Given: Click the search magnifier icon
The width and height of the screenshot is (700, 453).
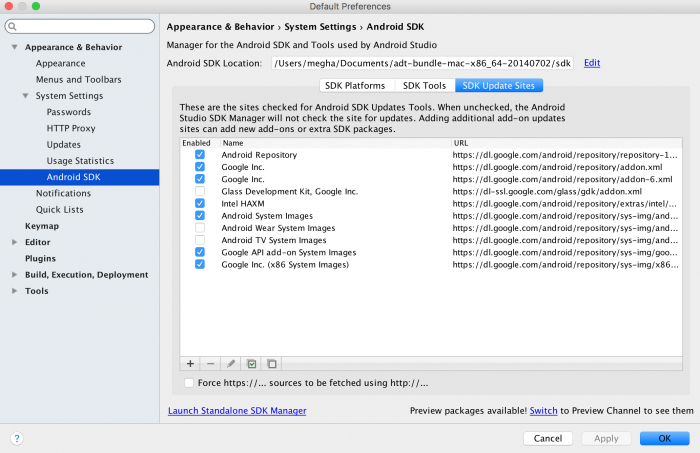Looking at the screenshot, I should (x=12, y=26).
